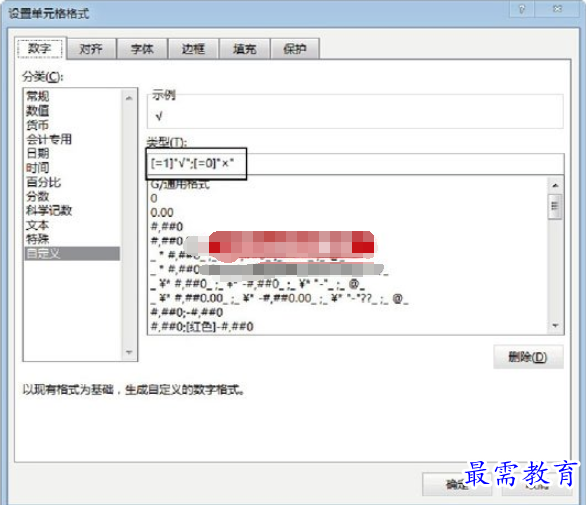Viewport: 586px width, 505px height.
Task: Open the 填充 tab
Action: pyautogui.click(x=244, y=49)
